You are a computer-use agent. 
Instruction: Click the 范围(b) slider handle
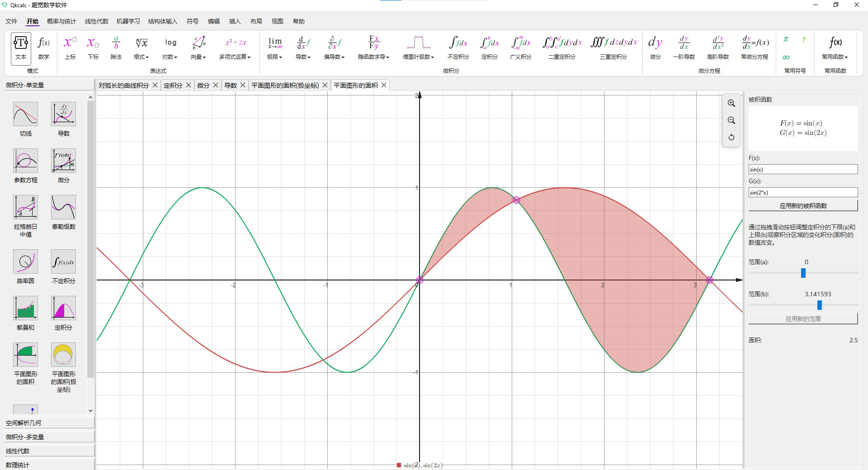(x=819, y=305)
